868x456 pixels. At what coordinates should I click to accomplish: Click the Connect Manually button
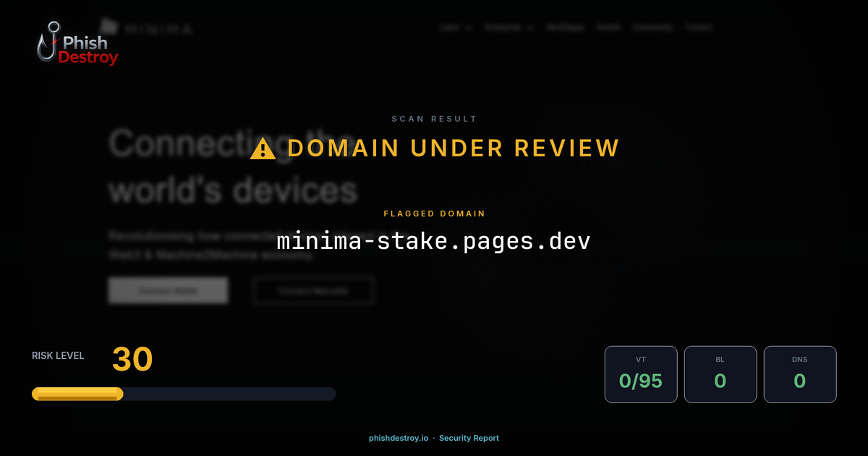(x=312, y=290)
